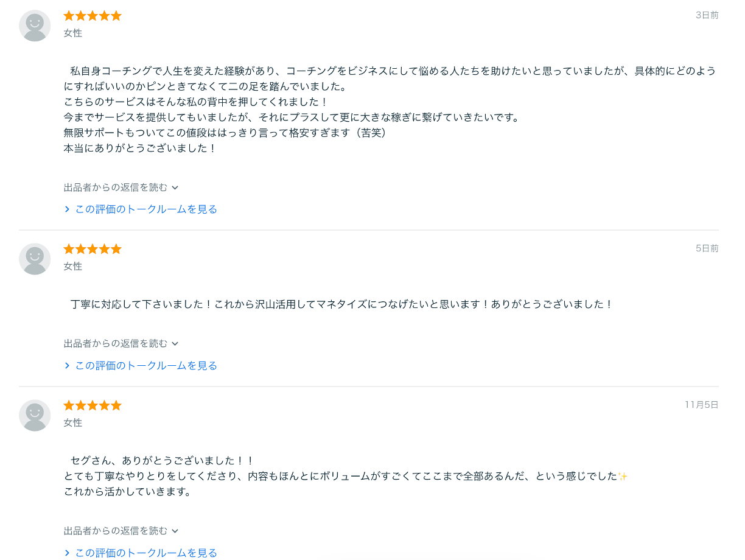This screenshot has height=560, width=745.
Task: Expand the seller reply under the second review
Action: (119, 343)
